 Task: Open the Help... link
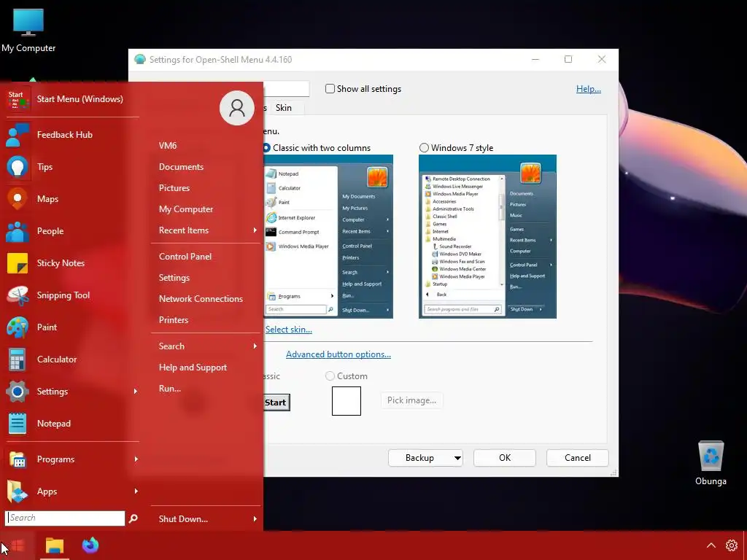coord(589,88)
